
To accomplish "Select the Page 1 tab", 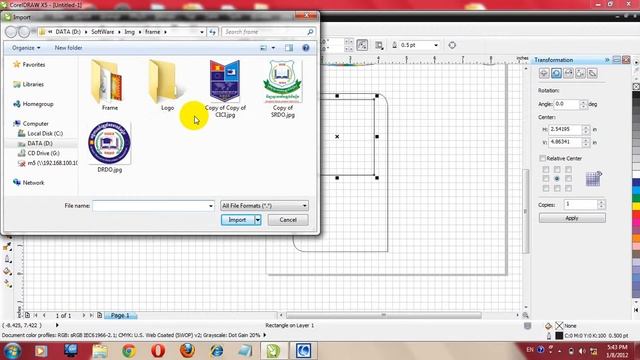I will (x=120, y=316).
